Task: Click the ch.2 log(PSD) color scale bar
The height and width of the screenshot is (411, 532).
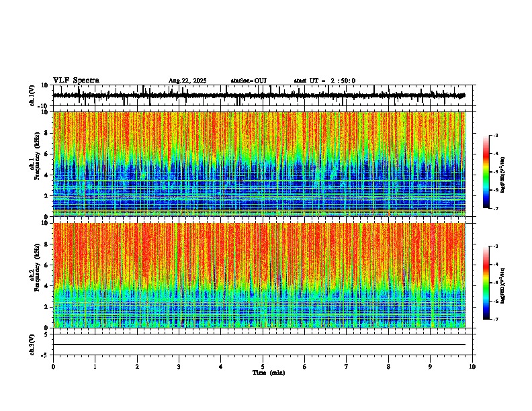Action: tap(486, 283)
